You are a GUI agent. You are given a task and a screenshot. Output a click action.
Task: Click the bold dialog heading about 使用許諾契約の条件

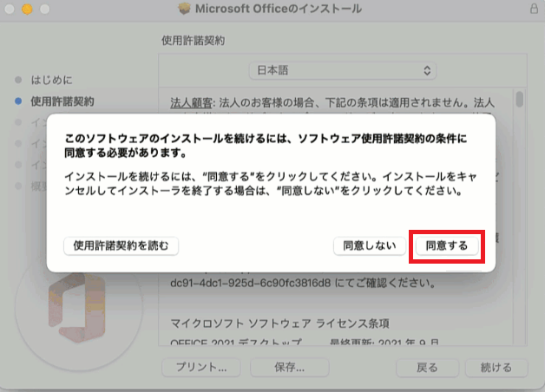pyautogui.click(x=266, y=146)
